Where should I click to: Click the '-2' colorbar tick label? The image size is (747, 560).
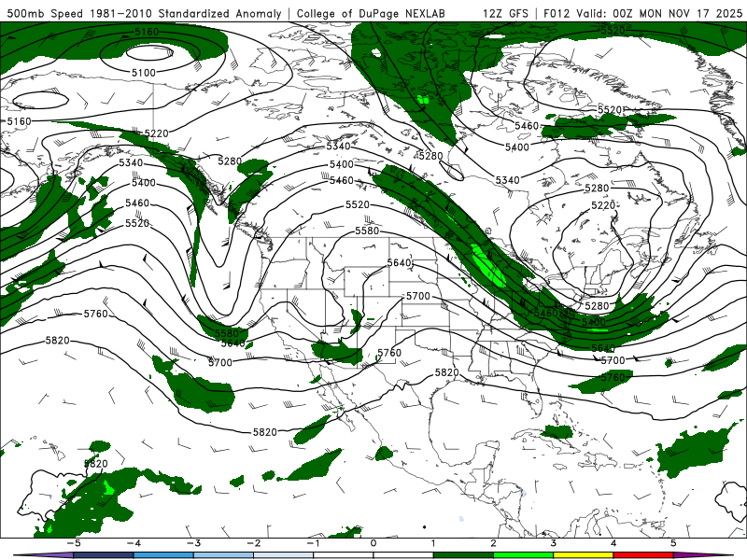click(x=253, y=543)
